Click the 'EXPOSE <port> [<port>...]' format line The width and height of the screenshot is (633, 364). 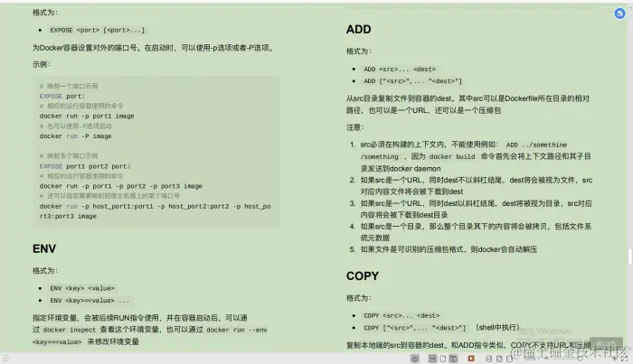(x=97, y=30)
